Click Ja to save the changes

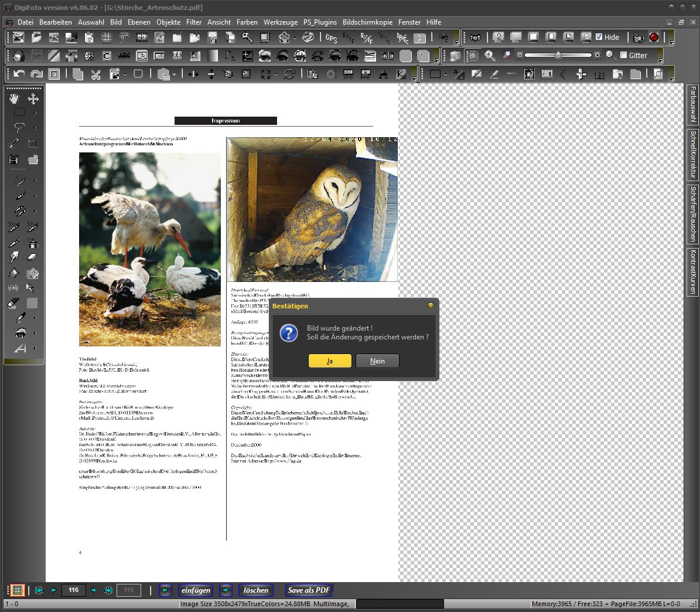click(330, 361)
